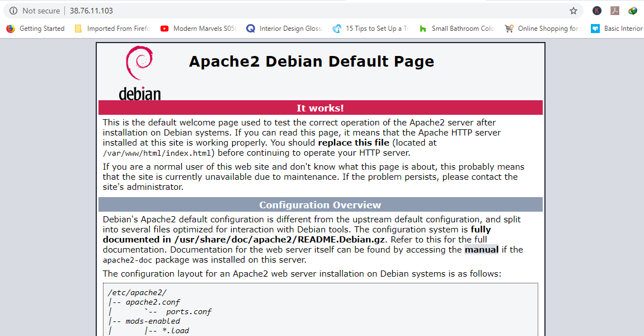644x336 pixels.
Task: Open the 'Getting Started' Firefox bookmark
Action: pyautogui.click(x=36, y=29)
